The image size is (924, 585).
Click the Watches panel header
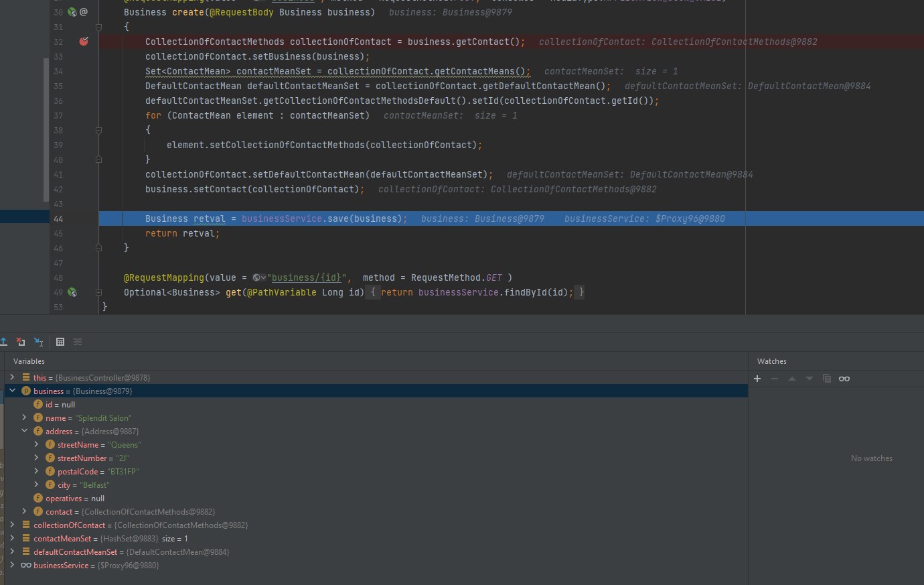pyautogui.click(x=771, y=361)
